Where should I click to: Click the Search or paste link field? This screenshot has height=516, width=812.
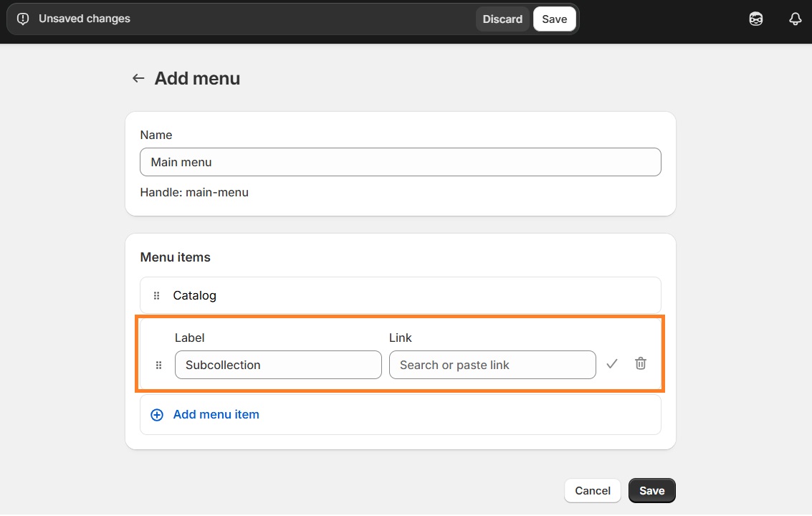point(492,365)
